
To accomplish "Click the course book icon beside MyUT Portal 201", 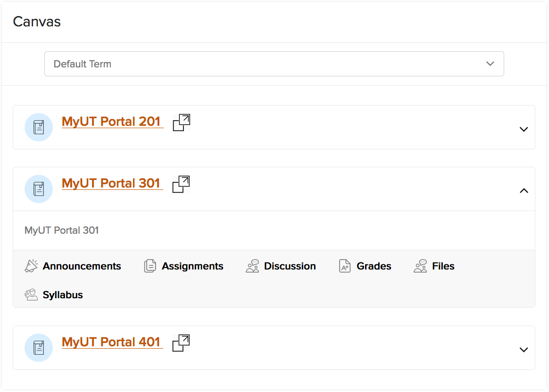I will click(x=38, y=127).
